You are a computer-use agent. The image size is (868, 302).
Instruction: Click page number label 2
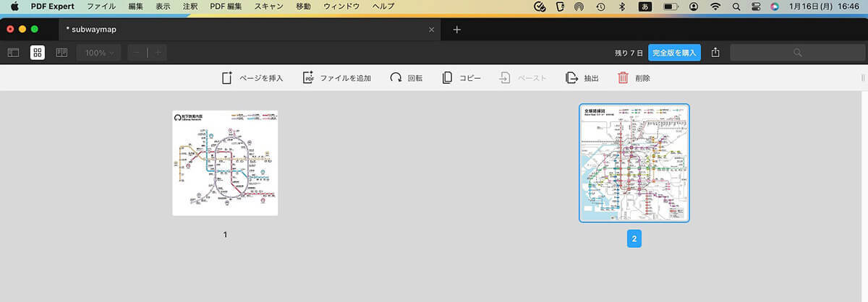tap(634, 238)
